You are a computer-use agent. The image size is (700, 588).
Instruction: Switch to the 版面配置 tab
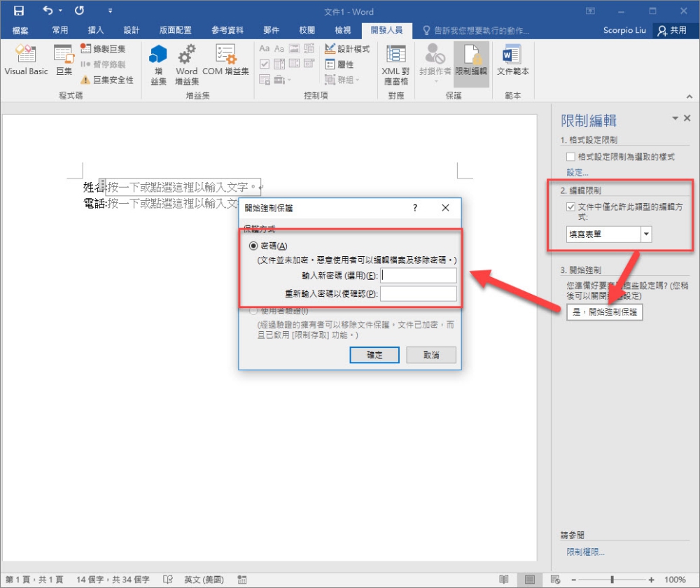[176, 30]
